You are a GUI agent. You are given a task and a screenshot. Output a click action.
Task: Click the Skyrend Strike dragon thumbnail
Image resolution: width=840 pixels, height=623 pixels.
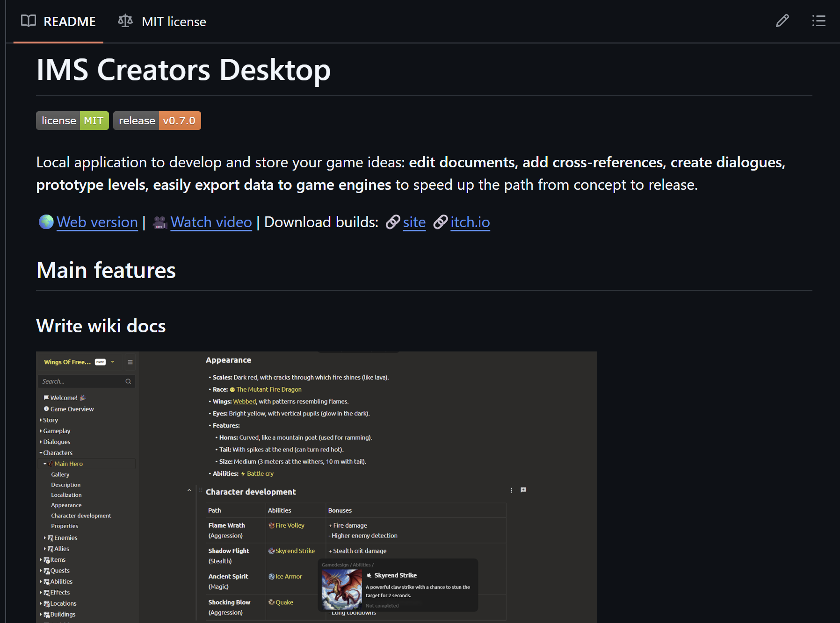point(341,589)
